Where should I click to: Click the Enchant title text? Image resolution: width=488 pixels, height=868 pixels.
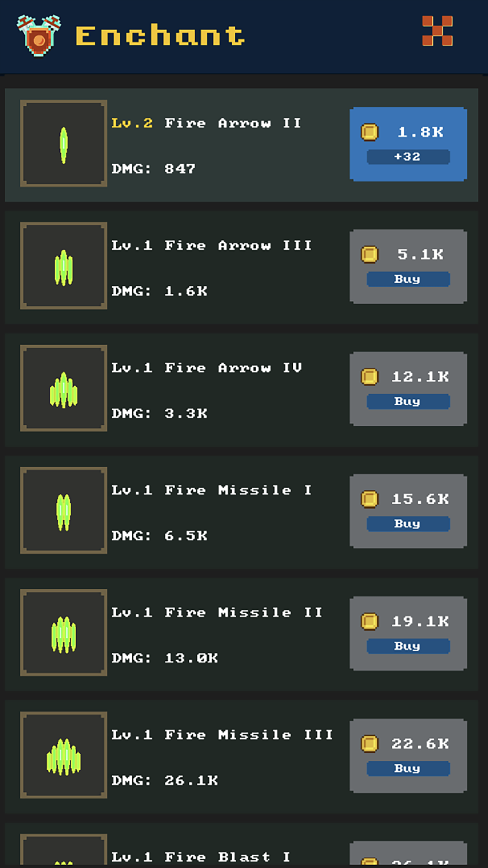pyautogui.click(x=160, y=36)
